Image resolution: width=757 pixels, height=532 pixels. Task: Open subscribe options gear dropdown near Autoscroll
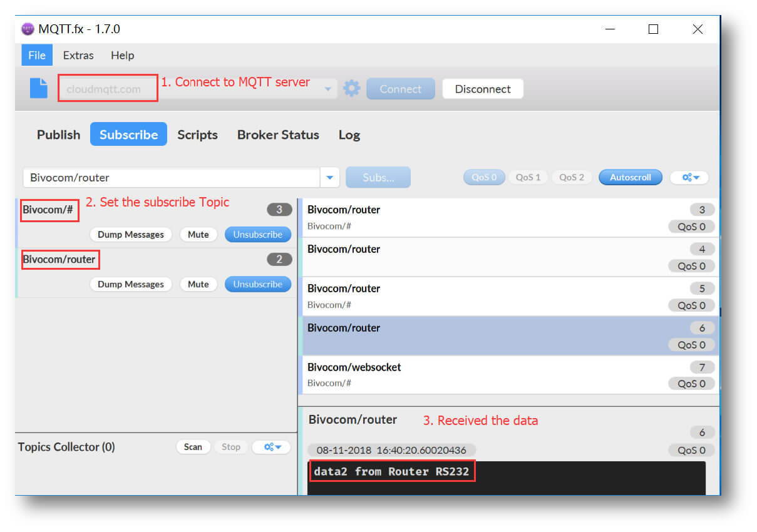[x=689, y=177]
